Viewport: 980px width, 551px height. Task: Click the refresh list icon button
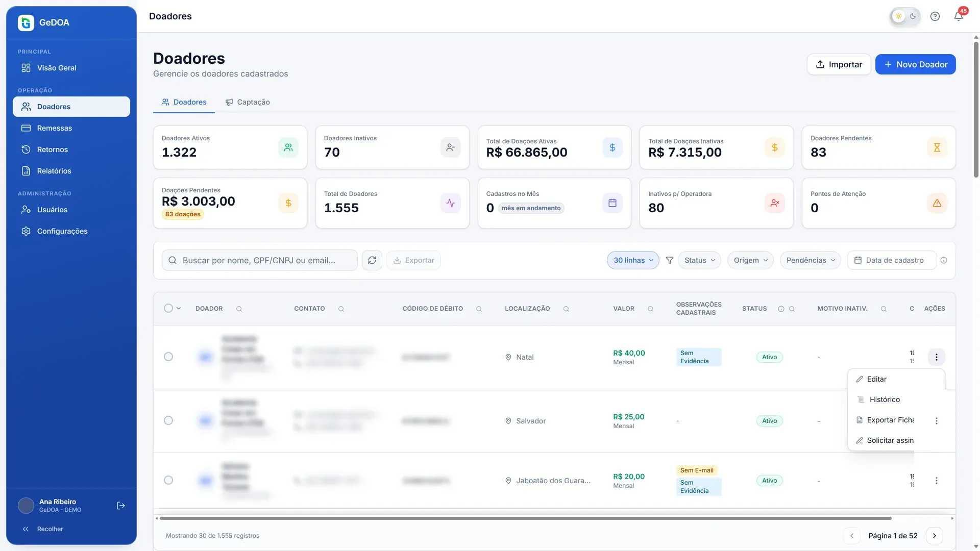372,260
